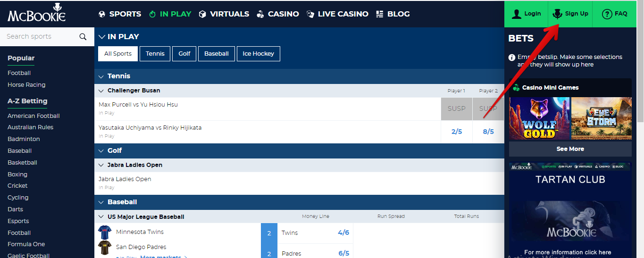Click the FAQ button label
This screenshot has height=258, width=644.
(621, 14)
